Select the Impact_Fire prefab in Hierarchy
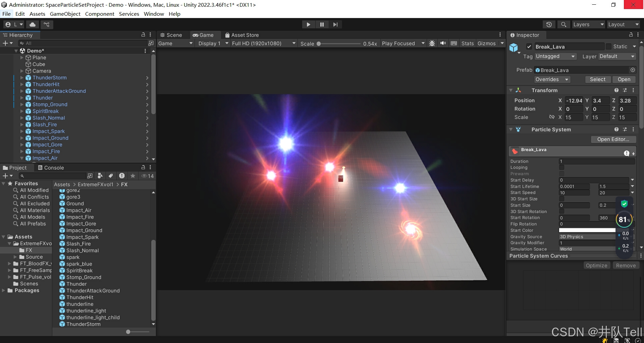The image size is (644, 343). (x=46, y=151)
